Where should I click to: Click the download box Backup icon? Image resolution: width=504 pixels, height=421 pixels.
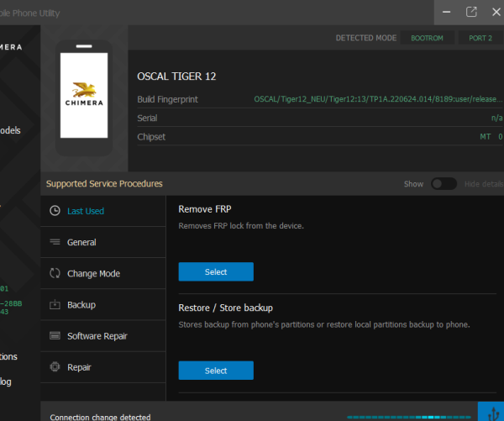[x=55, y=304]
